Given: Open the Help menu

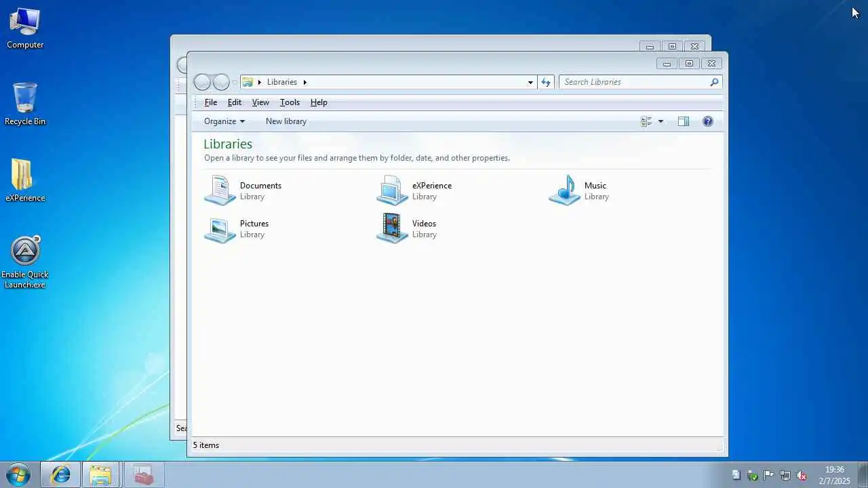Looking at the screenshot, I should [319, 102].
